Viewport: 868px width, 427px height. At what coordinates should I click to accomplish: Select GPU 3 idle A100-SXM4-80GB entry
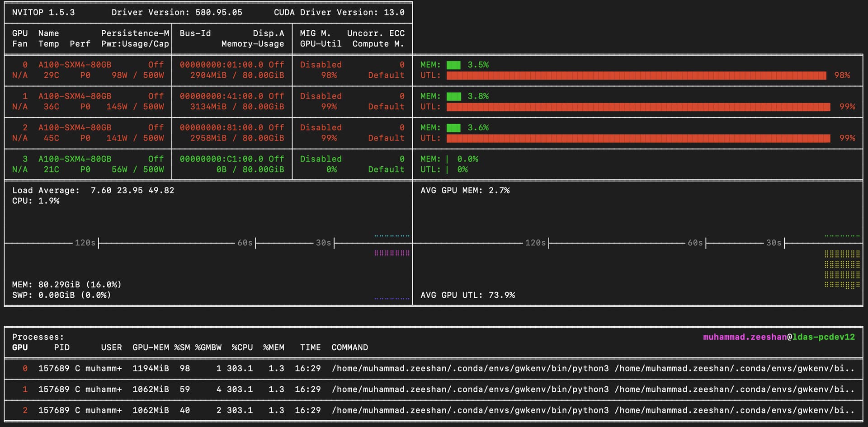coord(75,159)
